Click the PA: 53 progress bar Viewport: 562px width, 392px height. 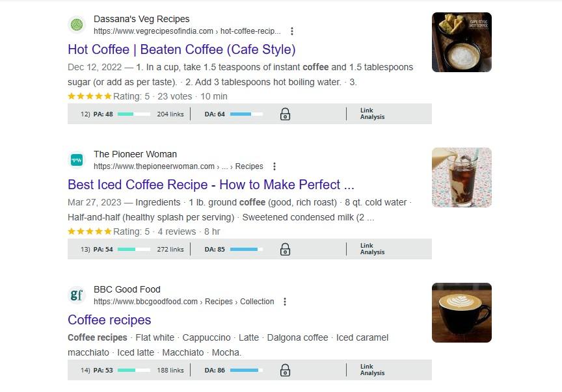[134, 370]
